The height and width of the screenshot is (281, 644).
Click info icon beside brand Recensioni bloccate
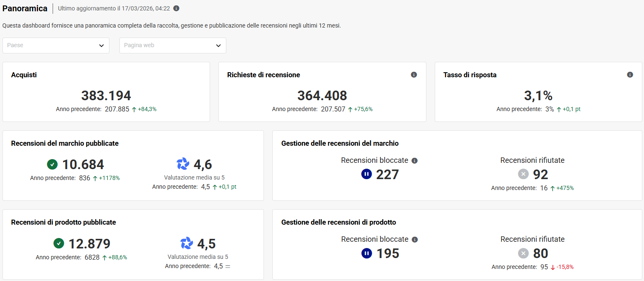tap(414, 161)
